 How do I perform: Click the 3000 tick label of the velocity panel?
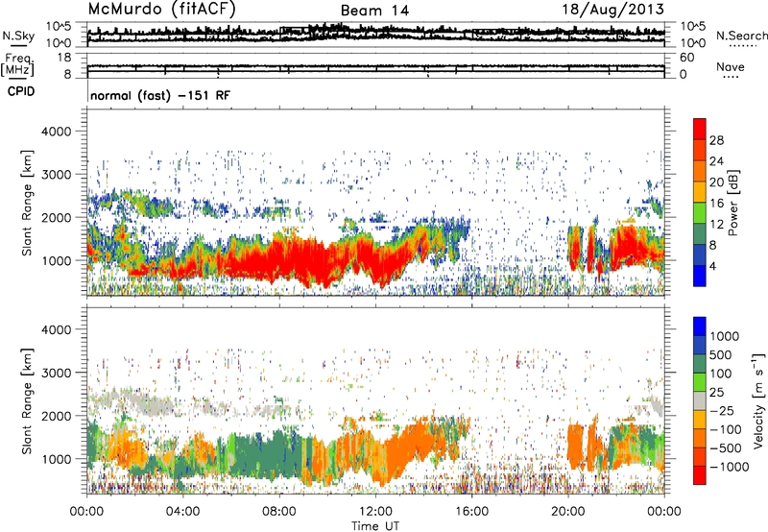(x=57, y=373)
